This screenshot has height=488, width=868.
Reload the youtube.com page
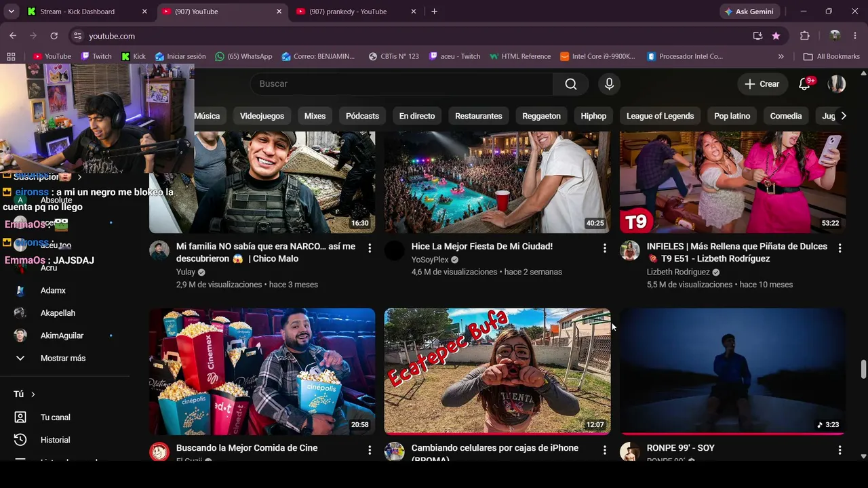point(54,36)
